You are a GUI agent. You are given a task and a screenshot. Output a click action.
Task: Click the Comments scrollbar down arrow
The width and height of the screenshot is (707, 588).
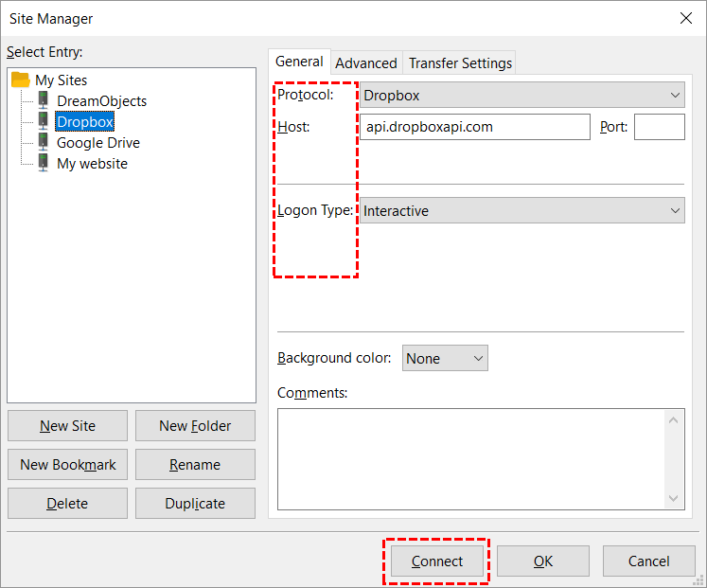[674, 498]
